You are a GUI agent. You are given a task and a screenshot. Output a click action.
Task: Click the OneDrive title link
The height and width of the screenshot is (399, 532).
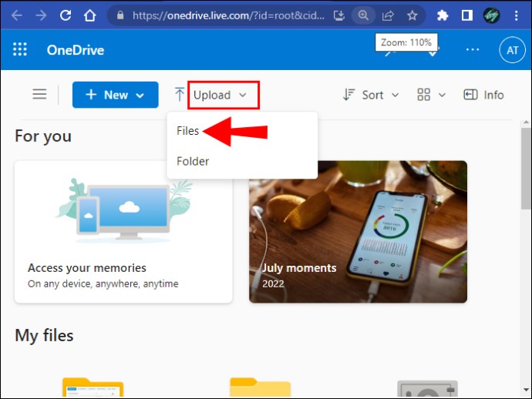coord(76,50)
